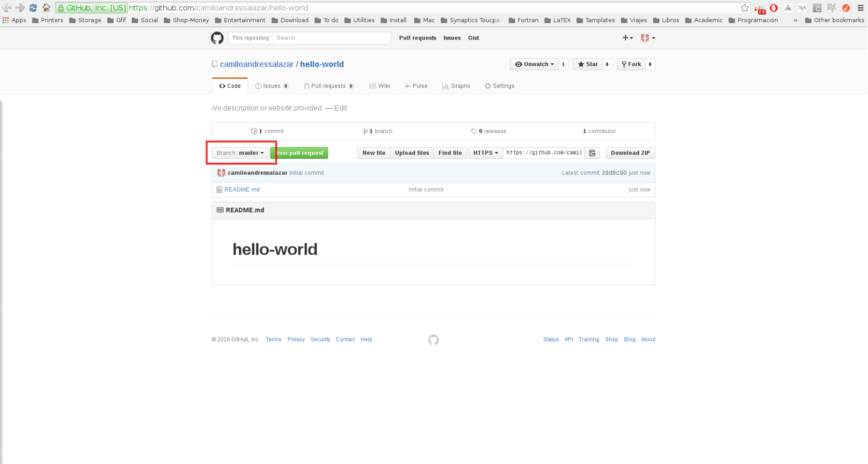Click the orange circular extension icon
The image size is (868, 464).
coord(846,8)
